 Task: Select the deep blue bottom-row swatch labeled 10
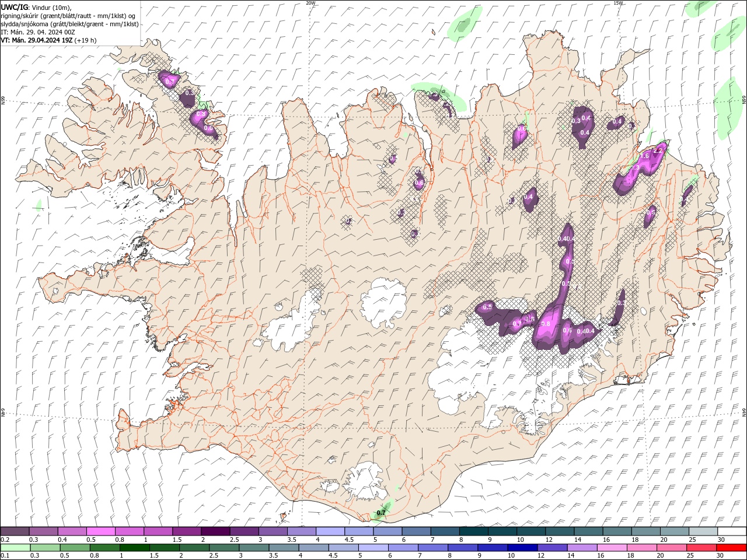522,548
